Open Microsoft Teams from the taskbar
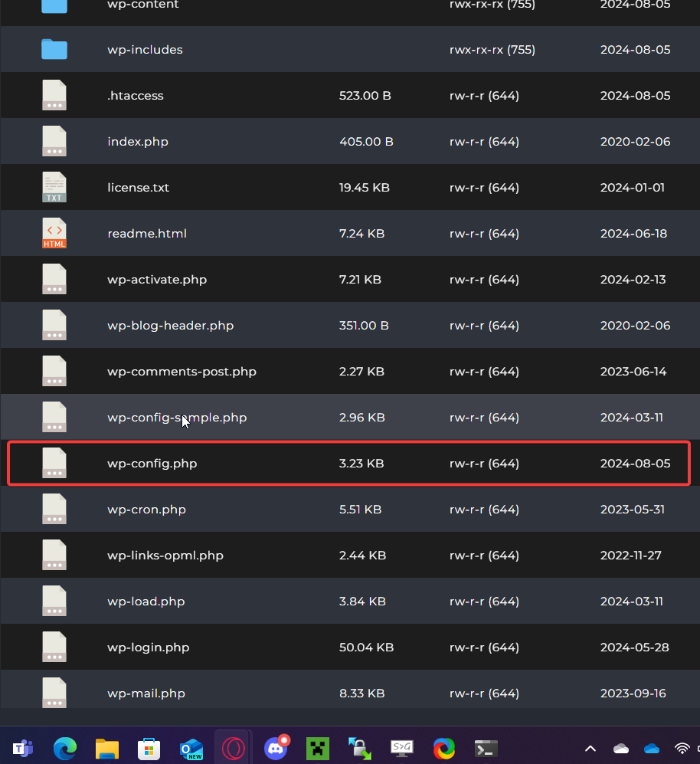Screen dimensions: 700x764 click(23, 748)
